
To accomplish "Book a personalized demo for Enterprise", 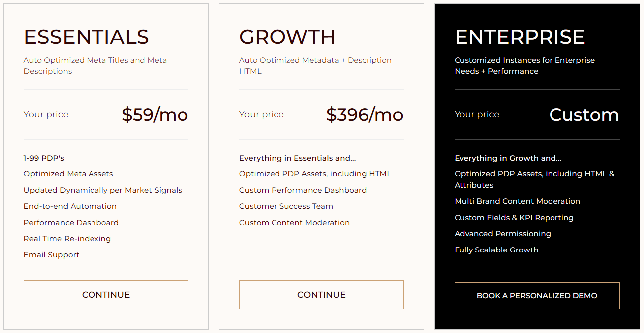I will (x=537, y=296).
